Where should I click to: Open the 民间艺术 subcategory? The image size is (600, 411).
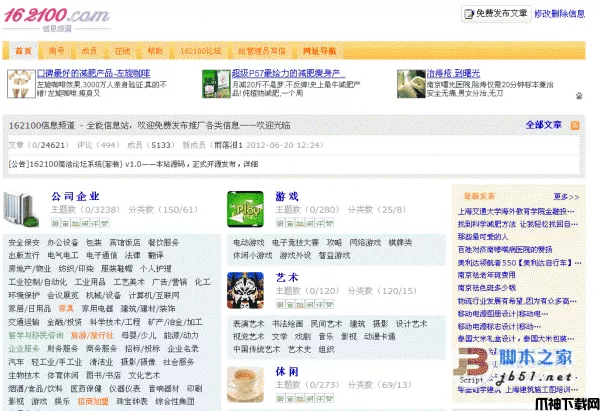[x=326, y=324]
